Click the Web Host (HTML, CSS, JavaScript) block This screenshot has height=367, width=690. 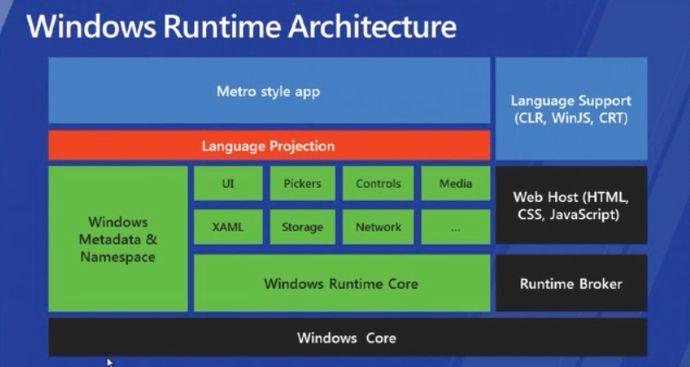point(571,205)
